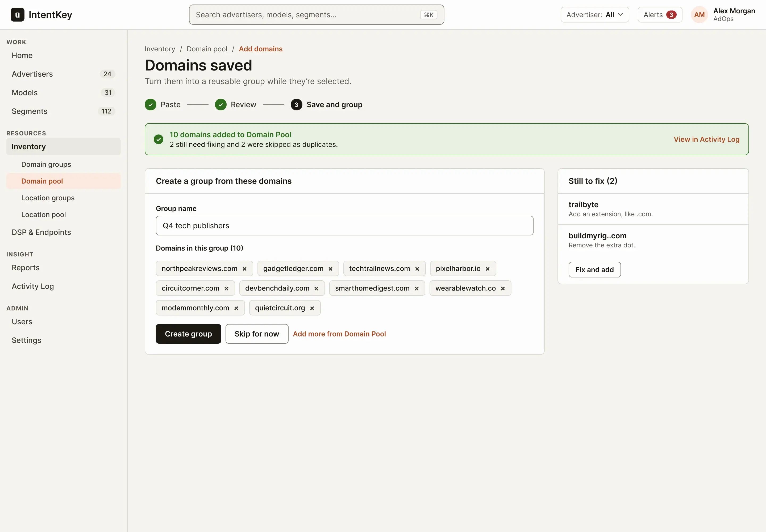This screenshot has height=532, width=766.
Task: Open Segments in sidebar
Action: (x=64, y=111)
